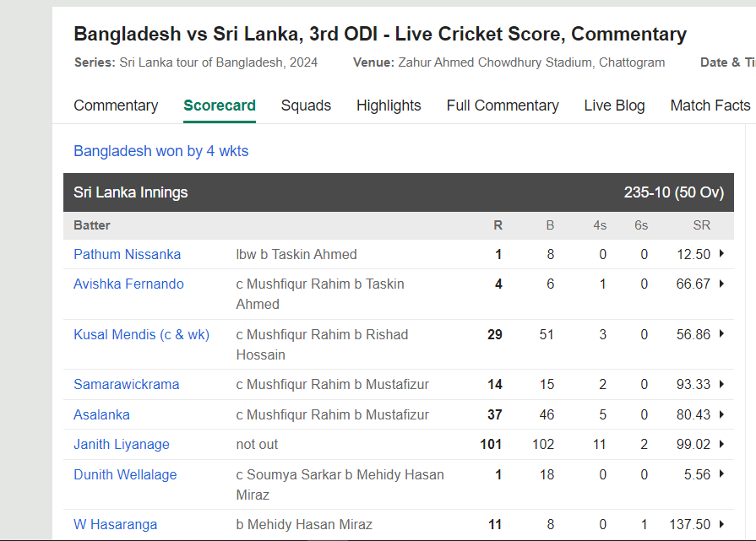Open the Highlights tab
This screenshot has width=756, height=541.
coord(389,105)
